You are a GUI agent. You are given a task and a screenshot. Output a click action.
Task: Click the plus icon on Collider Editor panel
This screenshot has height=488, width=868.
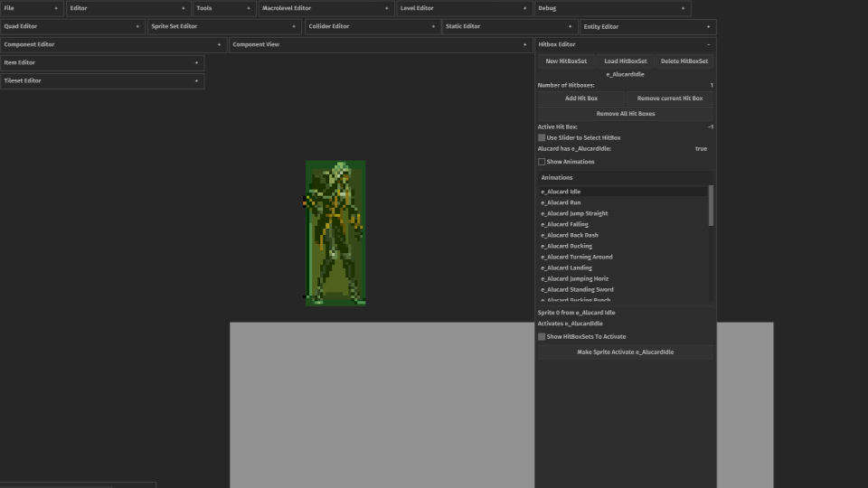coord(432,26)
